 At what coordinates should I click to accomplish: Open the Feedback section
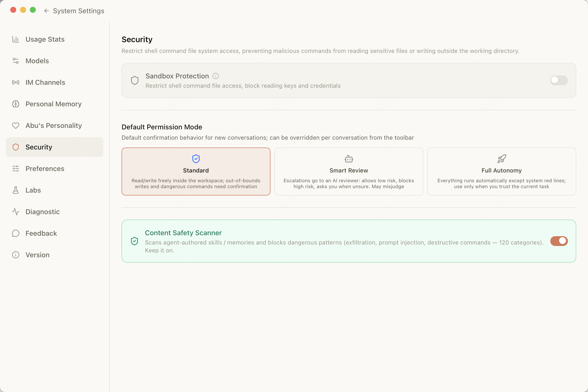[54, 233]
